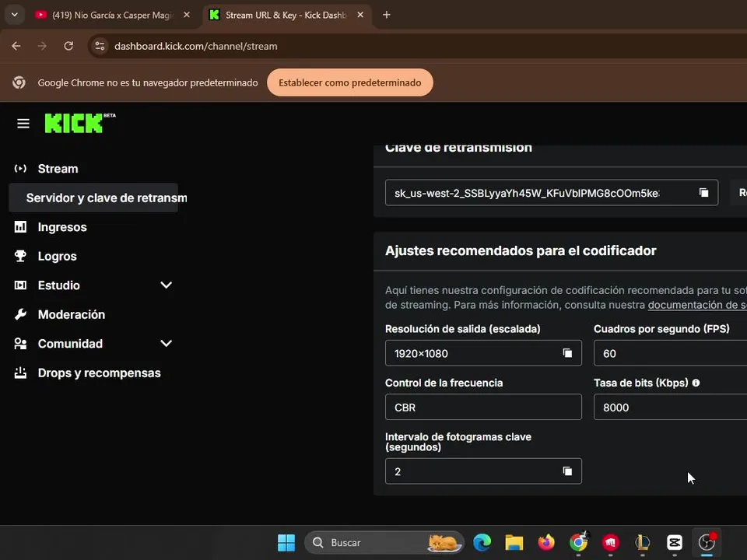Select Servidor y clave de retransmisión item
This screenshot has height=560, width=747.
(93, 198)
